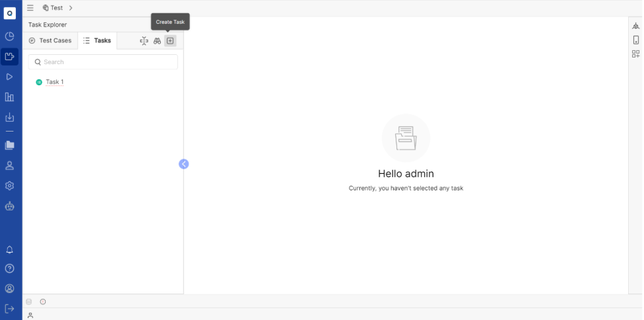Select Task 1 in the task list
This screenshot has width=644, height=320.
pos(54,82)
